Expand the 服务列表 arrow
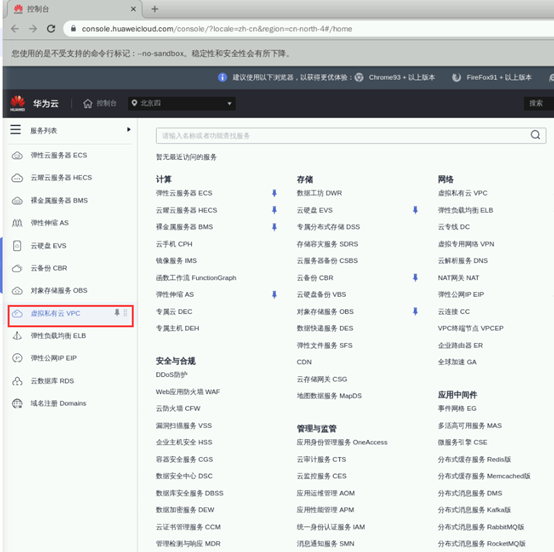 click(x=129, y=129)
